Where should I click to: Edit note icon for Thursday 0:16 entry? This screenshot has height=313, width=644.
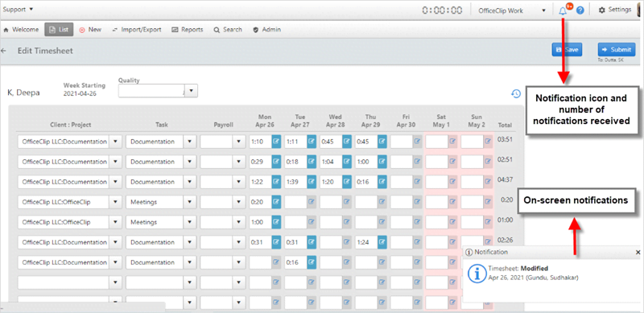coord(382,182)
